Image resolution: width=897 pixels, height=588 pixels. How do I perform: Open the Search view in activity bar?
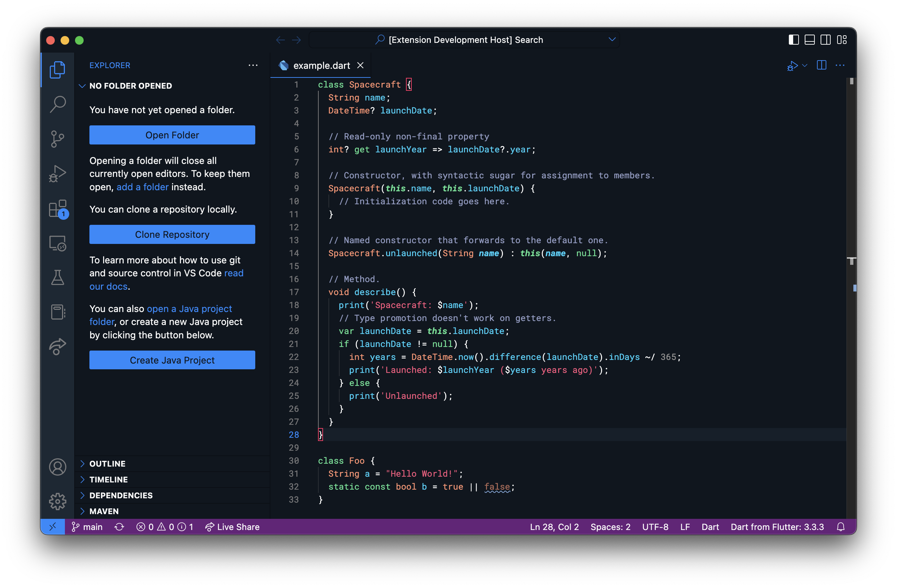[58, 104]
